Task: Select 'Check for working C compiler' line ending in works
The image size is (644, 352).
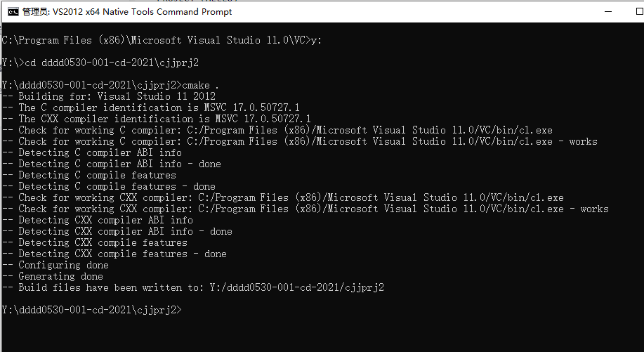Action: point(300,142)
